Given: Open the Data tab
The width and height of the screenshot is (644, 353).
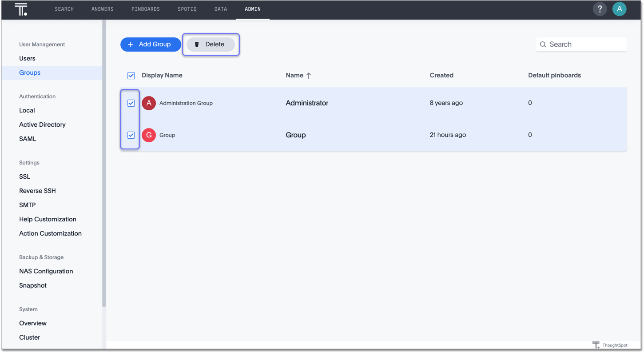Looking at the screenshot, I should [x=220, y=9].
